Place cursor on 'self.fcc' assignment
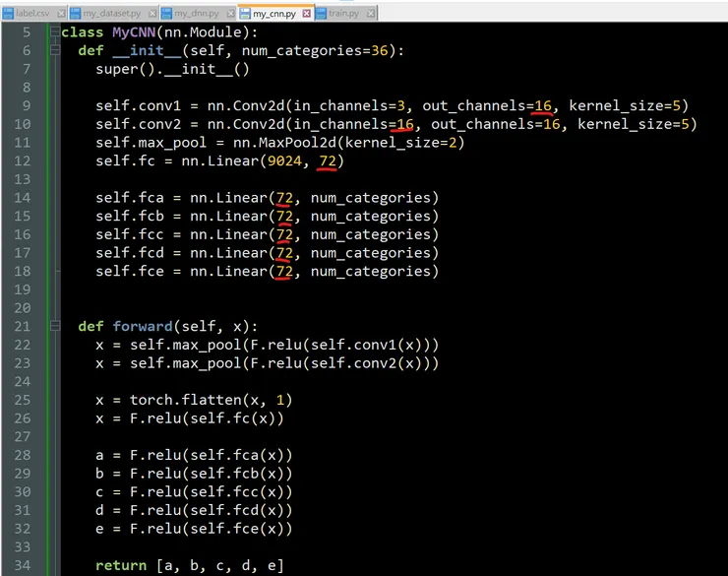 pos(130,234)
